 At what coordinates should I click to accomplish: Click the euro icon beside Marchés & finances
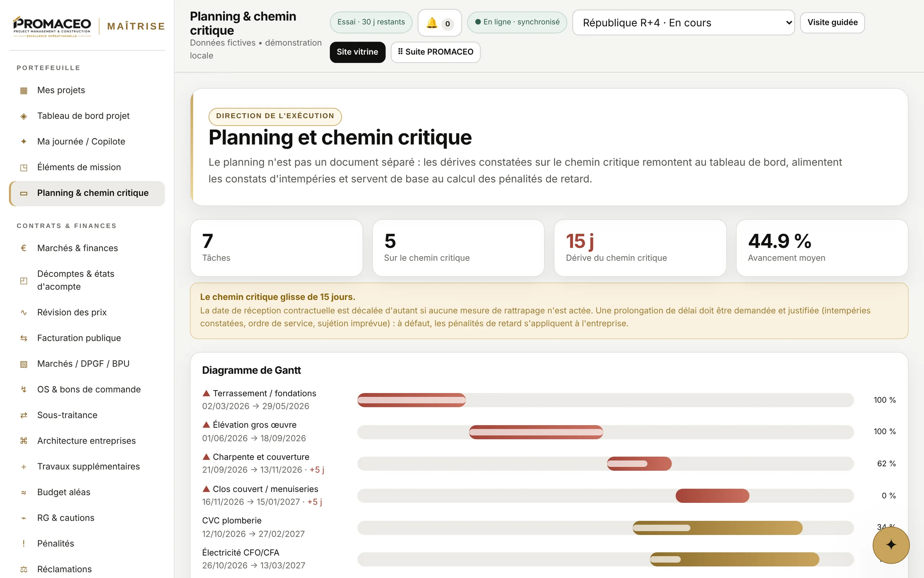click(24, 248)
